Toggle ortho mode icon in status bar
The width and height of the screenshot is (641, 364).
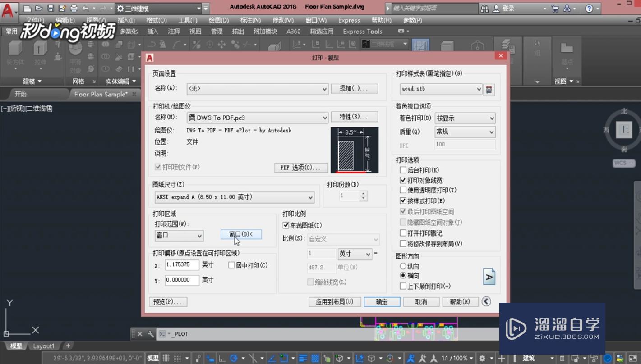[x=222, y=358]
